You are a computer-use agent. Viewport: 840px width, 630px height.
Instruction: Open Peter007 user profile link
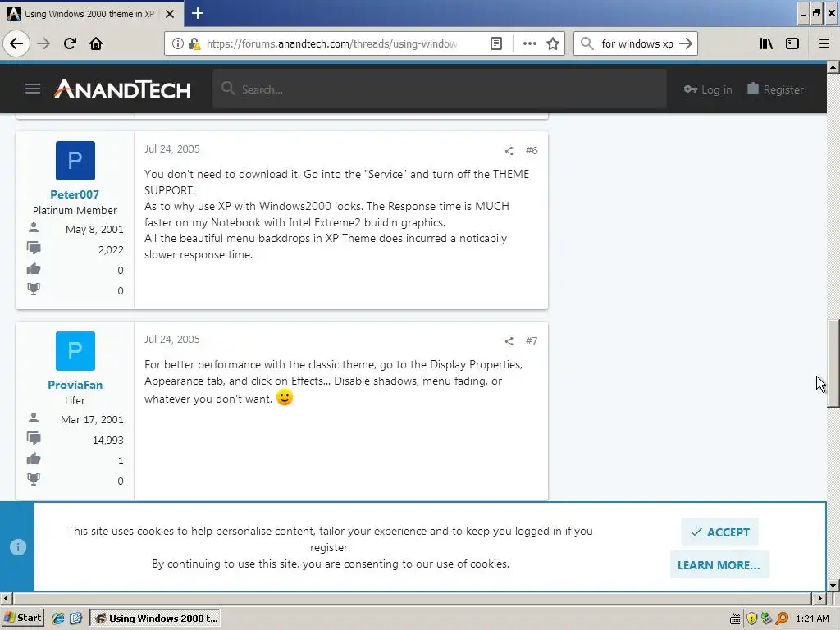[75, 194]
